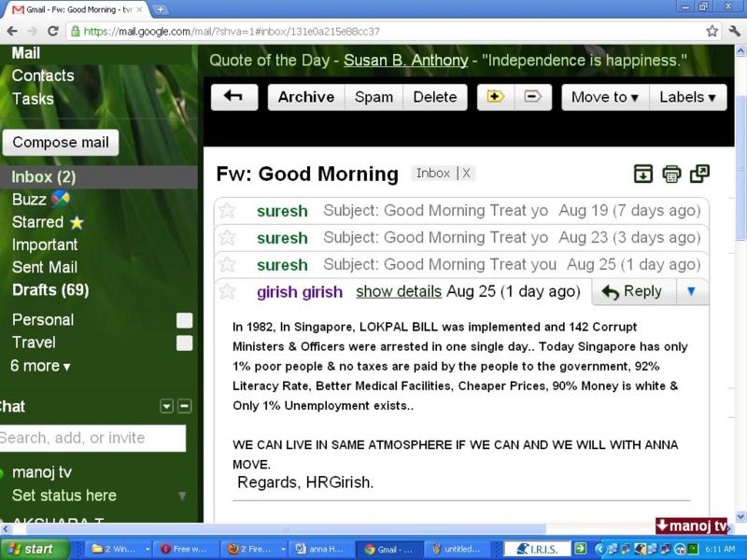Select the Gmail - Fw: Good Morning tab
The height and width of the screenshot is (560, 747).
coord(77,9)
